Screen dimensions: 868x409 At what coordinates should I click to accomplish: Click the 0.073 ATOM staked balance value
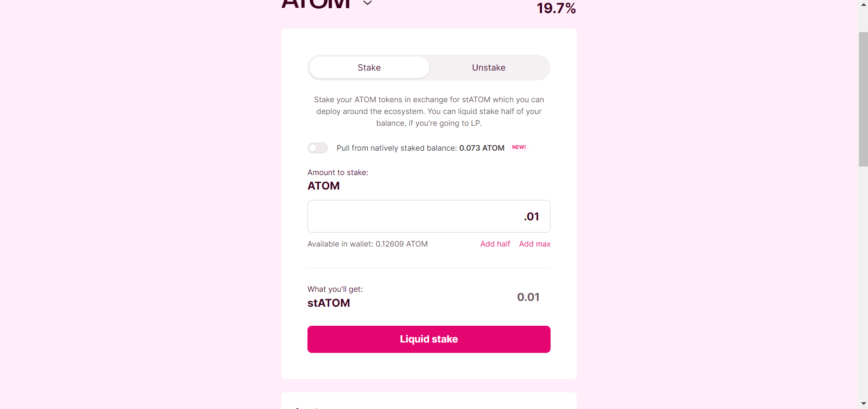point(481,148)
